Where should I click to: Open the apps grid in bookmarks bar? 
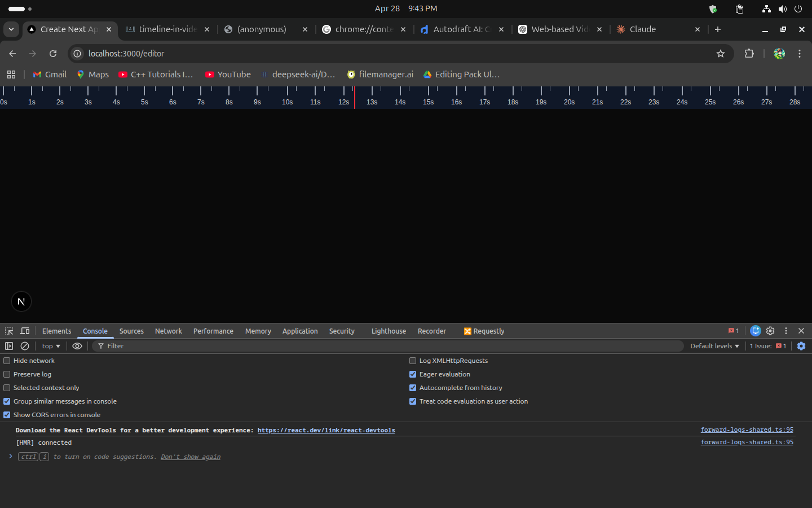pos(11,75)
